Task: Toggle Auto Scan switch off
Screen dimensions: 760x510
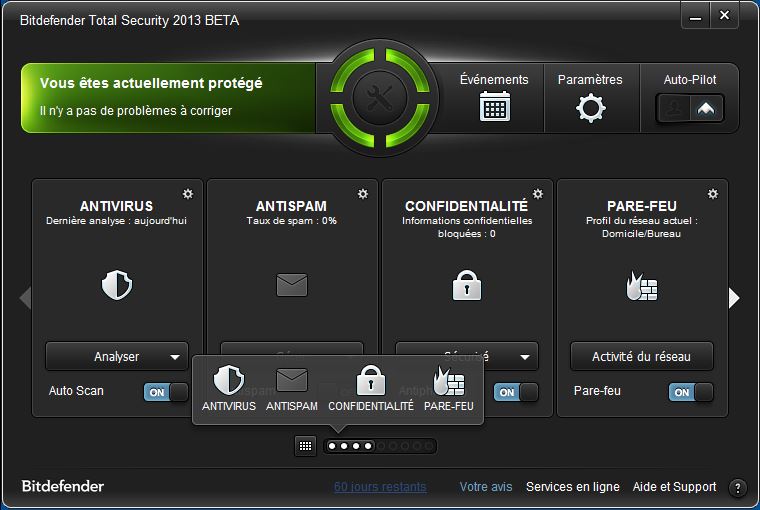Action: coord(166,392)
